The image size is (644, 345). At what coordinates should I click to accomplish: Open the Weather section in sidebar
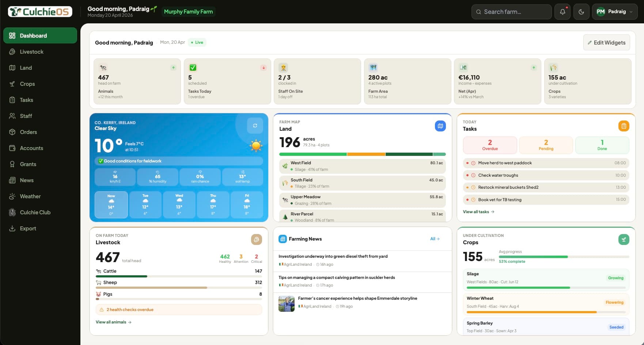(30, 196)
